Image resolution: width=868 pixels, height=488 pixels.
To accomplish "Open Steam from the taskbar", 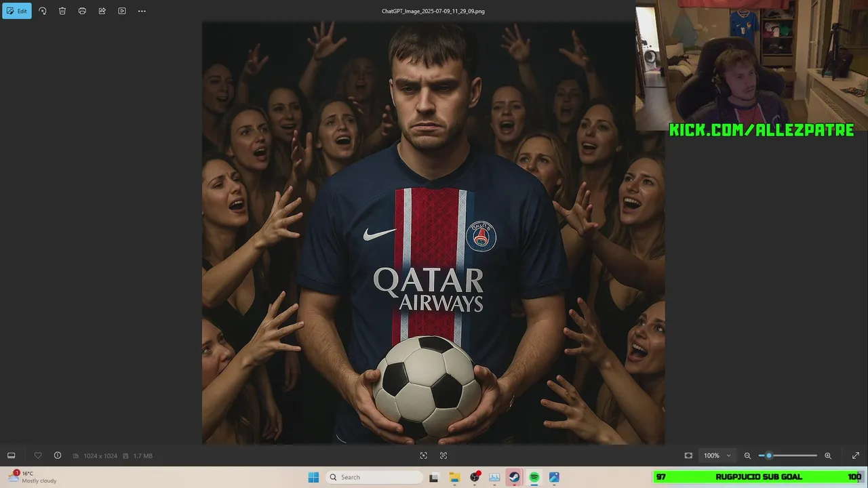I will [514, 477].
